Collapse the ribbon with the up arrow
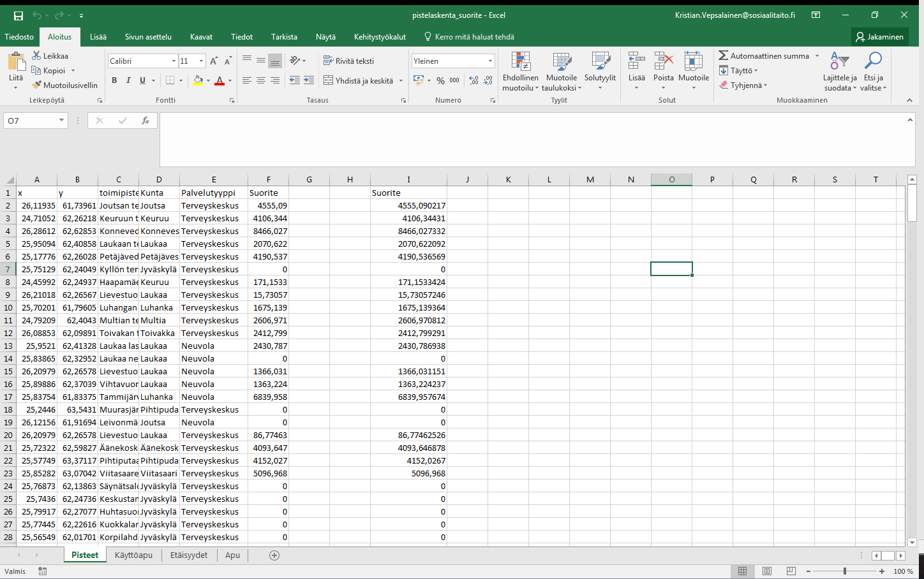The height and width of the screenshot is (579, 924). click(910, 100)
